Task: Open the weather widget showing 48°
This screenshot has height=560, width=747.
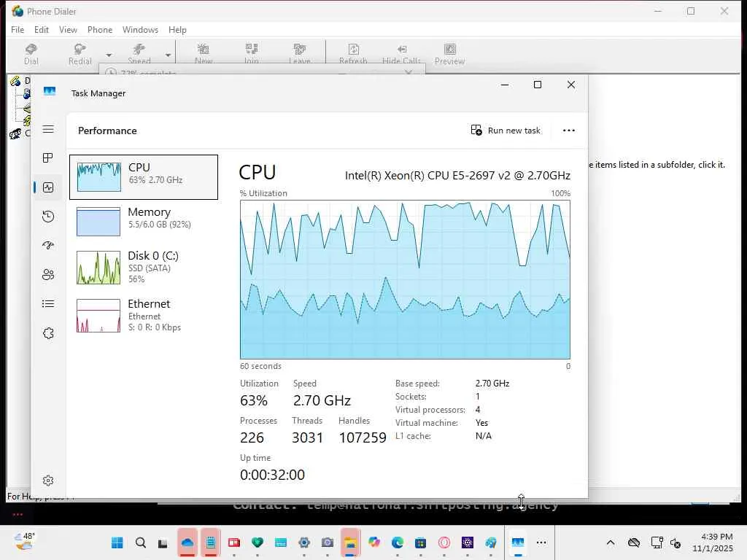Action: pyautogui.click(x=25, y=542)
